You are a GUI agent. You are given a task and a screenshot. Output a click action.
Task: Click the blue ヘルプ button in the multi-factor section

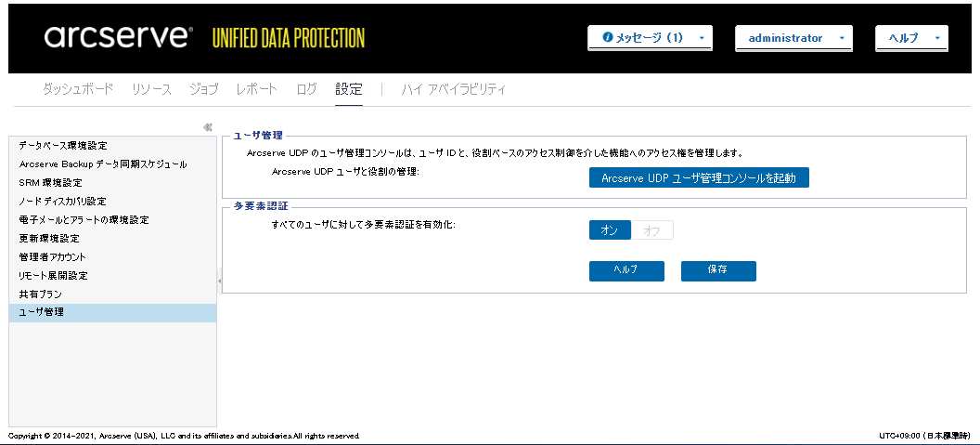[x=626, y=271]
